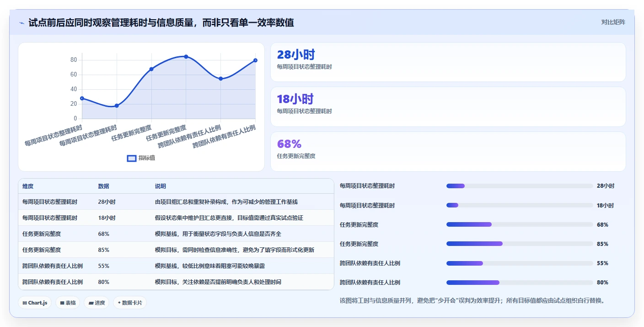Click the progress bar labeled 85%
The image size is (644, 327).
point(520,244)
